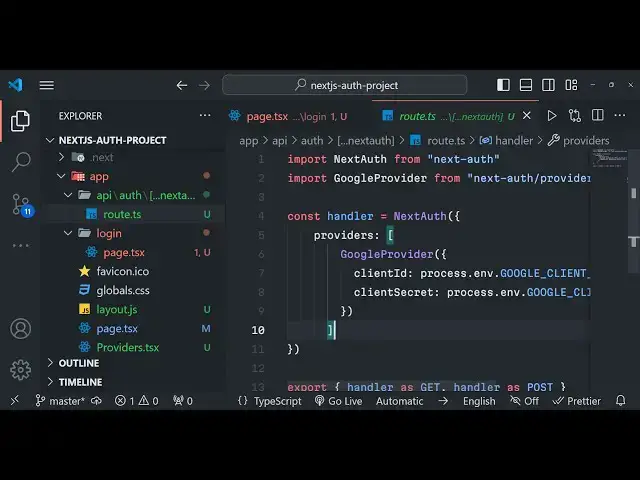Click GoogleProvider text on line 6
This screenshot has height=480, width=640.
[x=387, y=254]
